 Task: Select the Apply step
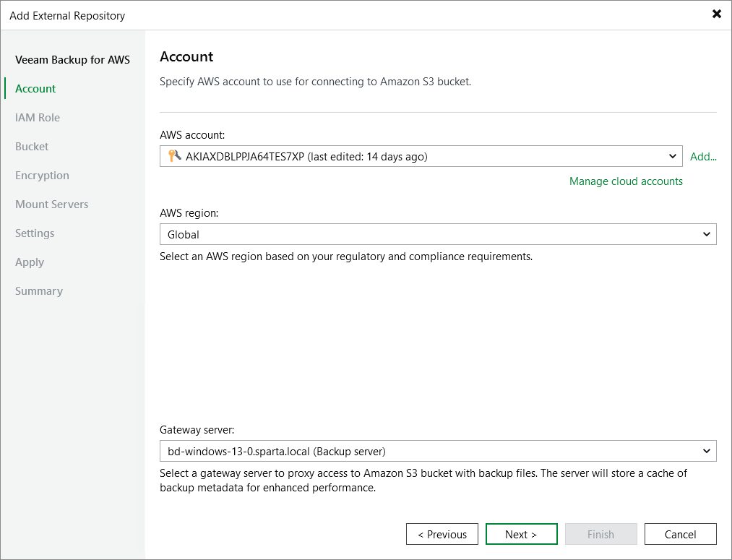tap(30, 262)
